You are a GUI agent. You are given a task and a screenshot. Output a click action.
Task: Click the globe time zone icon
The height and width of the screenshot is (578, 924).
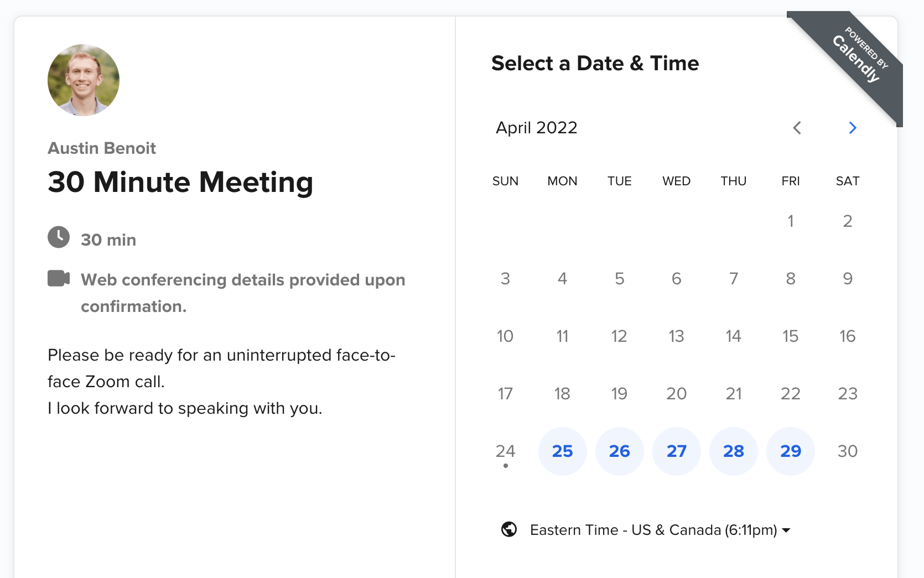tap(509, 529)
